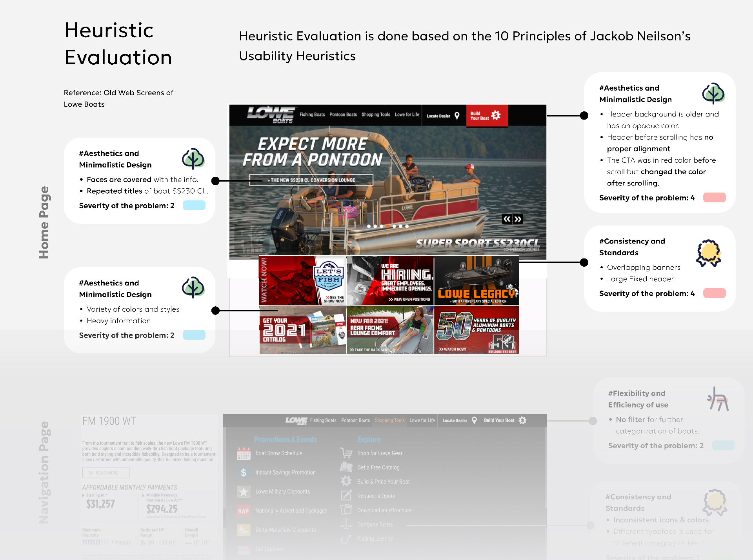Click chair icon on Flexibility and Efficiency card
Image resolution: width=753 pixels, height=560 pixels.
(x=718, y=399)
